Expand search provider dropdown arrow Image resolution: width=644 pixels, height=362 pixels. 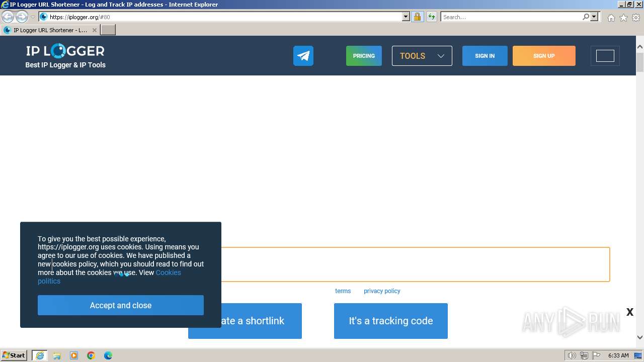[594, 17]
